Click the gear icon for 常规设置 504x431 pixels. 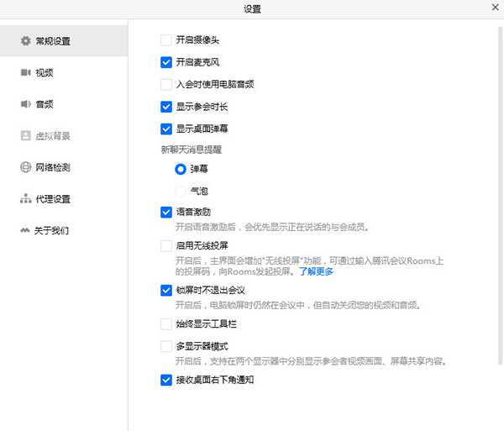pos(25,40)
